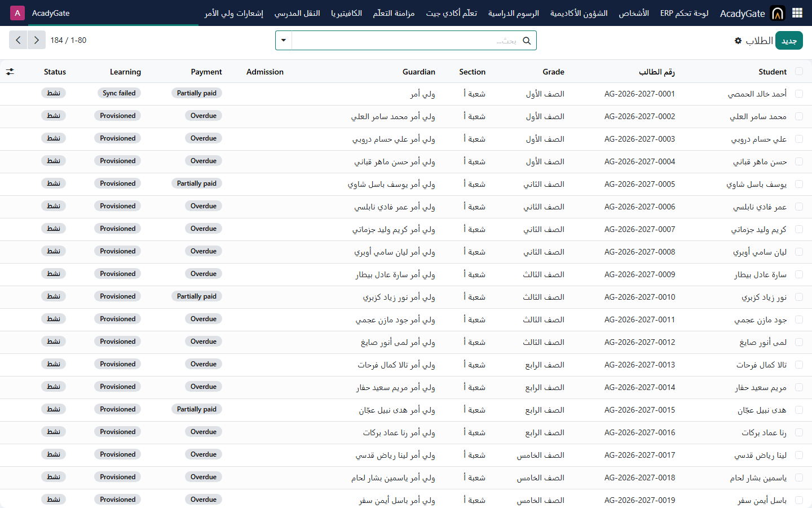
Task: Open the الرسوم الدراسية menu
Action: [514, 13]
